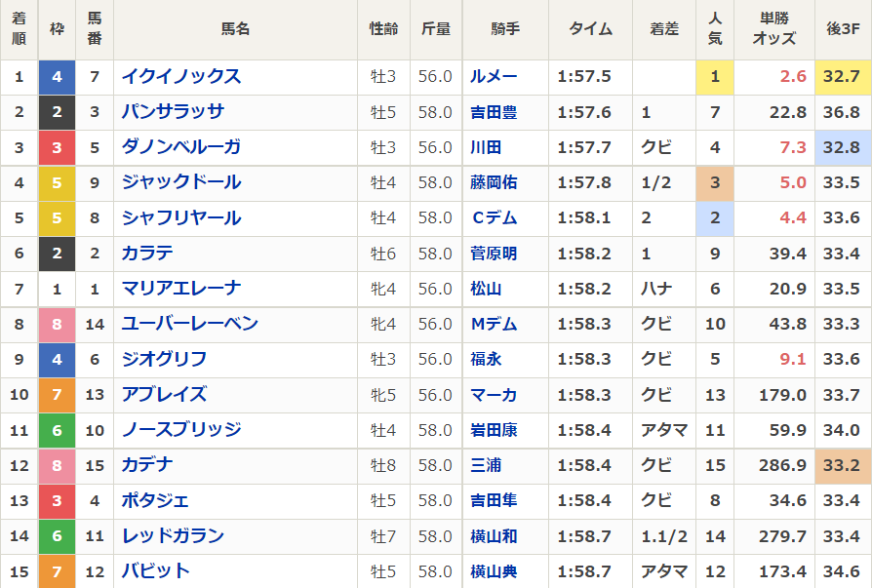Open horse page for シャフリヤール
872x588 pixels.
[181, 217]
